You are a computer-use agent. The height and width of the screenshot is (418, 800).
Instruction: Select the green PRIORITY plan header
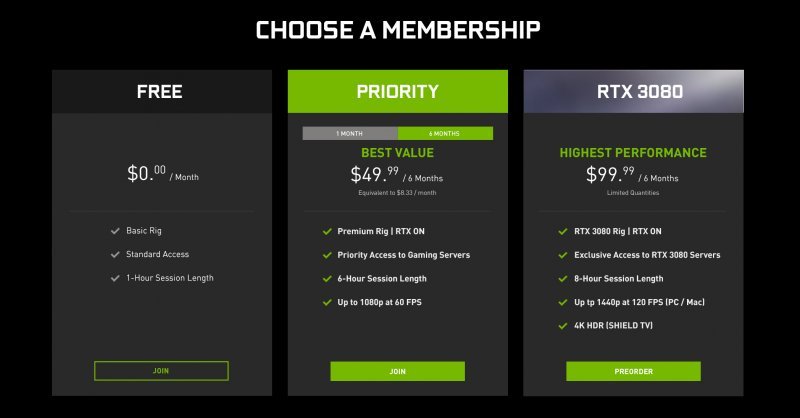pos(397,92)
